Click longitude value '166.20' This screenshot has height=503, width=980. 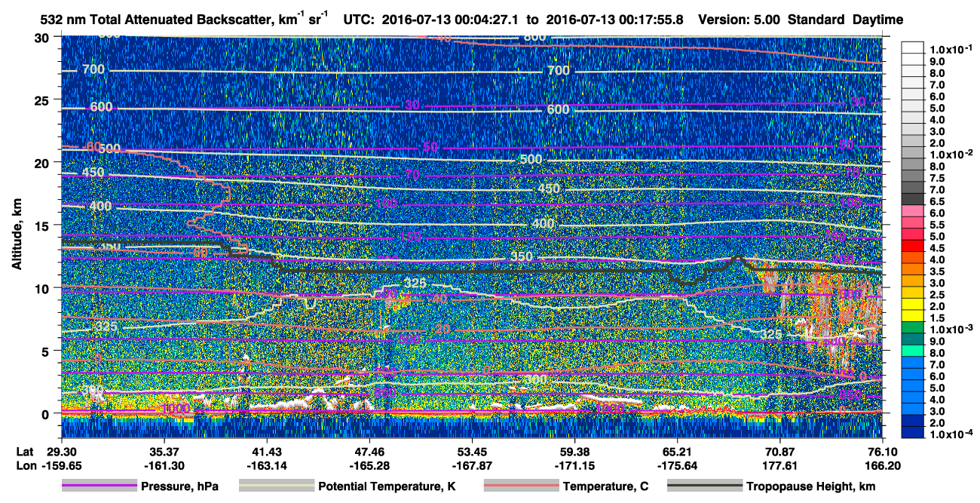pyautogui.click(x=882, y=465)
